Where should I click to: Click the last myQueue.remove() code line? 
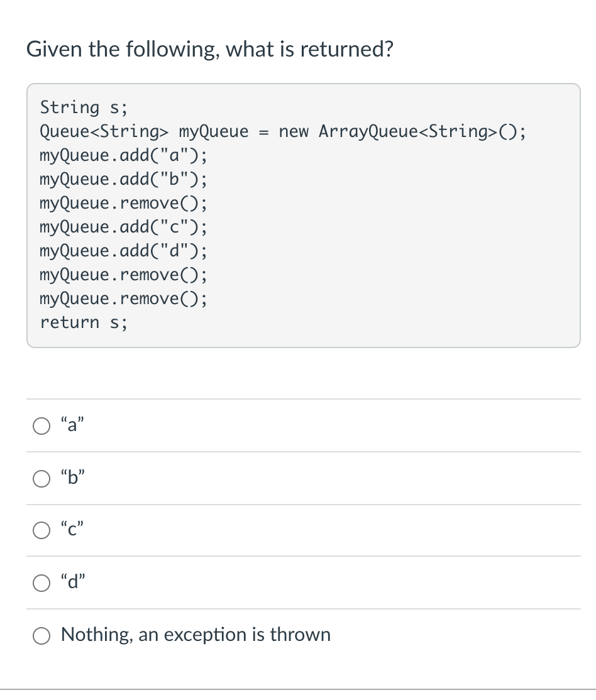click(x=123, y=298)
